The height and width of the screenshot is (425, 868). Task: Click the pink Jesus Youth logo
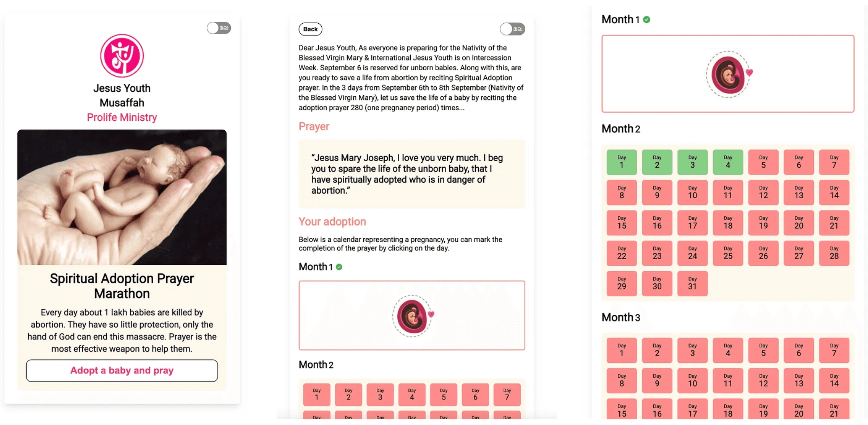click(122, 56)
